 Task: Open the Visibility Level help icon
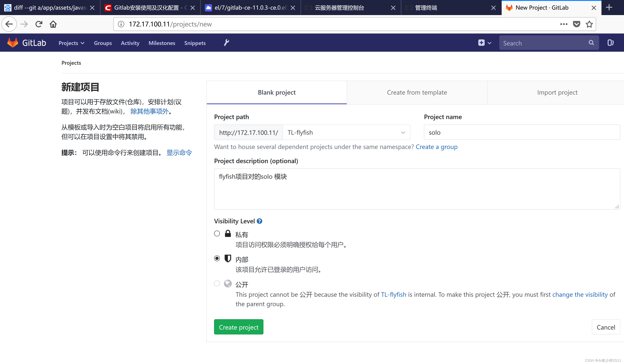[259, 221]
